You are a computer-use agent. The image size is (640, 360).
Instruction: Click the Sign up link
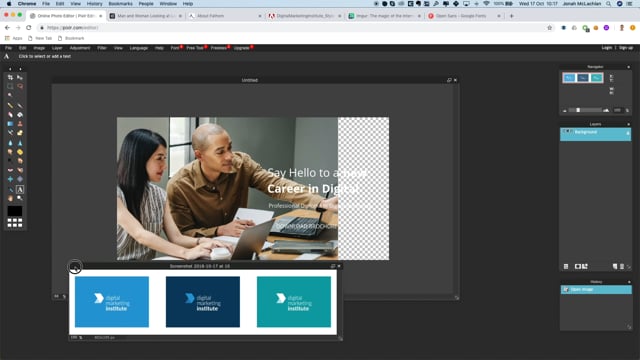pos(626,48)
